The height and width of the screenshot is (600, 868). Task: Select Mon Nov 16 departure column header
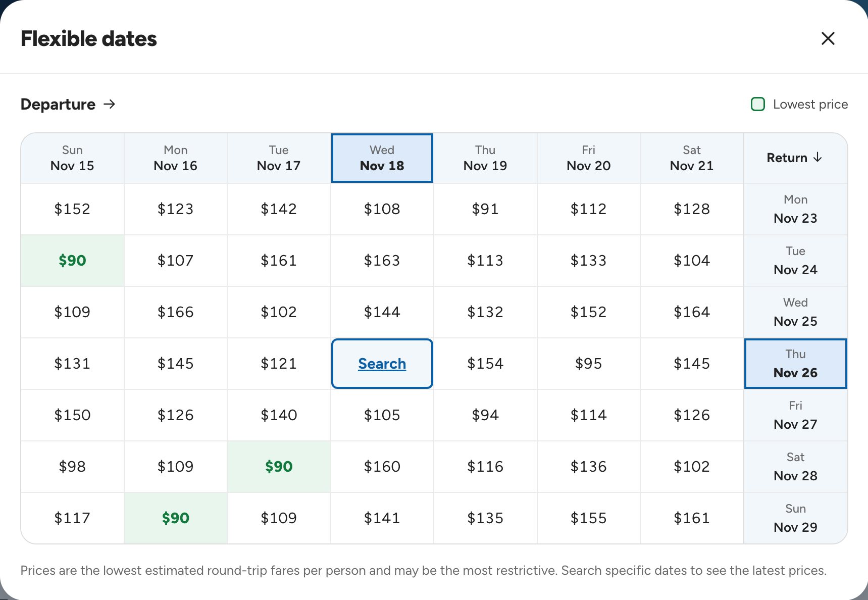click(176, 158)
